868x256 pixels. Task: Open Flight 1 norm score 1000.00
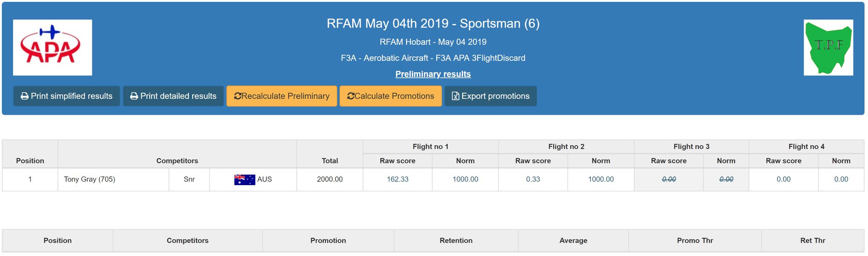pos(465,179)
